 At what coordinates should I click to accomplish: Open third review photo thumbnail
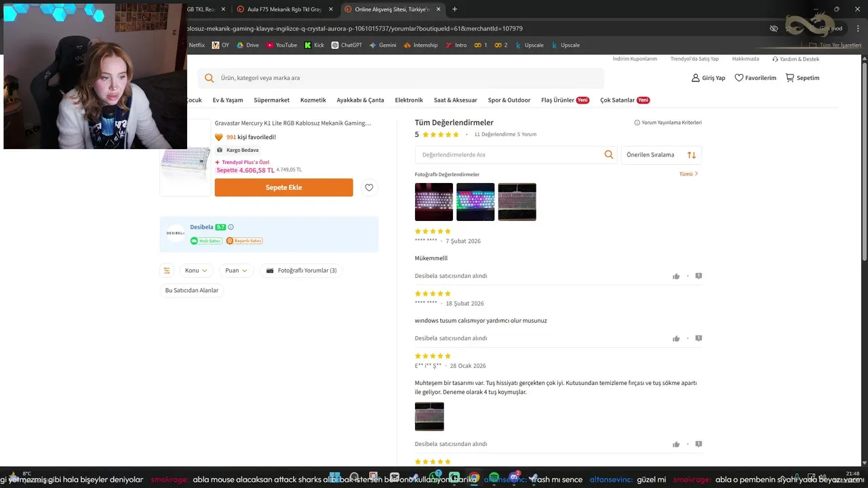tap(517, 202)
